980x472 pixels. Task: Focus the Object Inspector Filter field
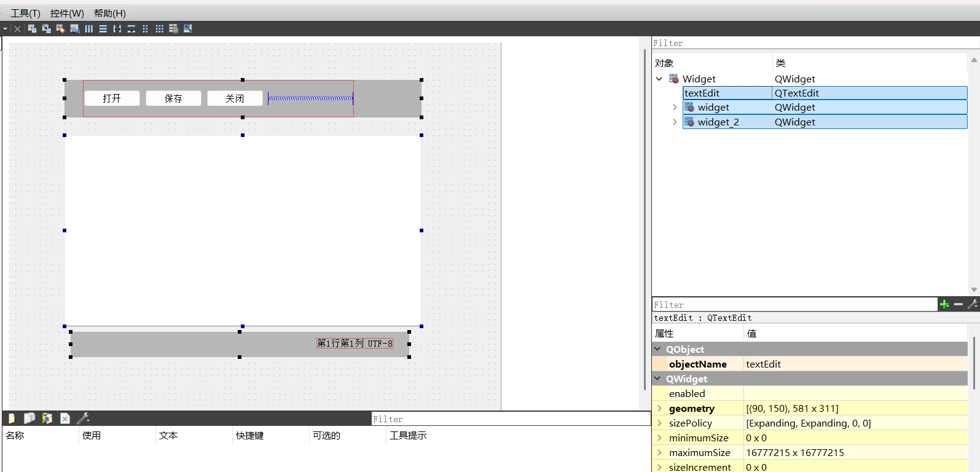[815, 43]
